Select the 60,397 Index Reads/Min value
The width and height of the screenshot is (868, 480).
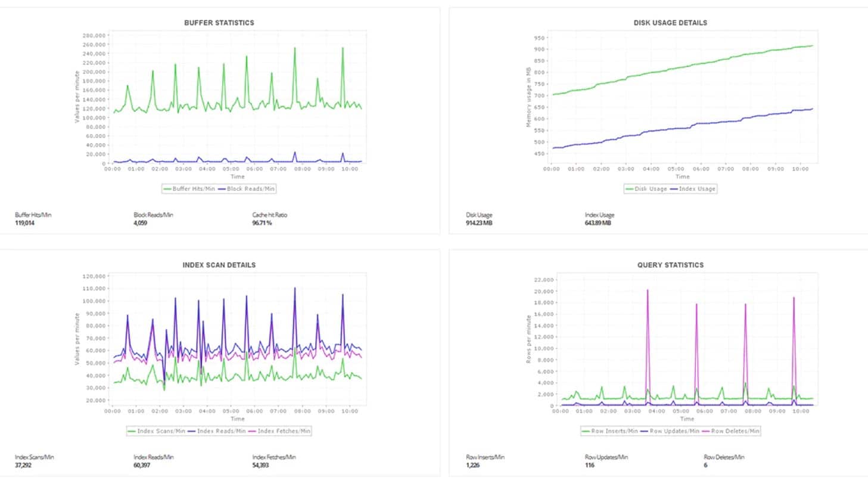[x=142, y=465]
